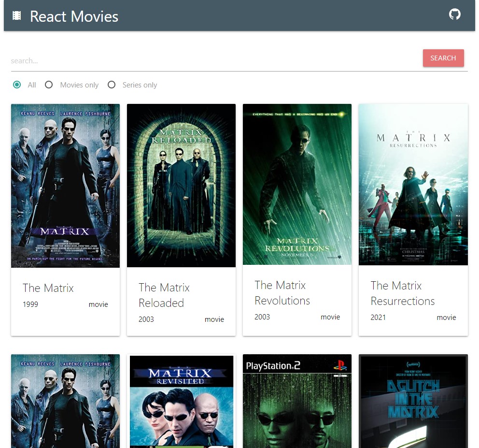Click the title text 'The Matrix Resurrections'
479x448 pixels.
(403, 293)
